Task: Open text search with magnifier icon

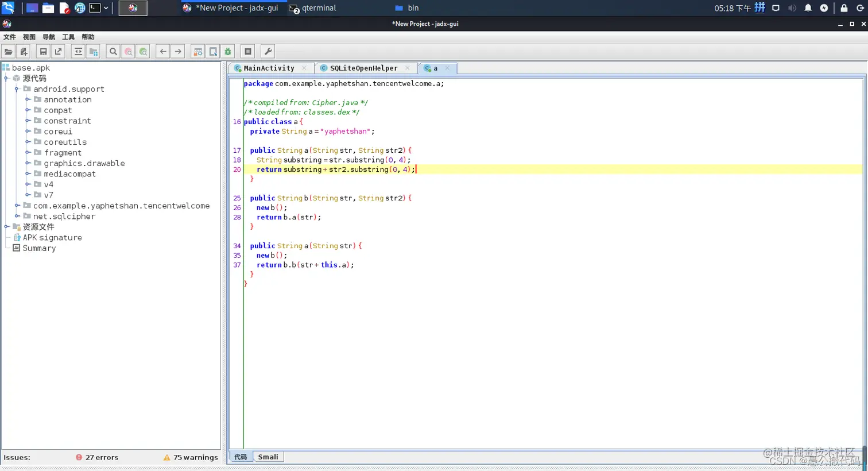Action: click(113, 52)
